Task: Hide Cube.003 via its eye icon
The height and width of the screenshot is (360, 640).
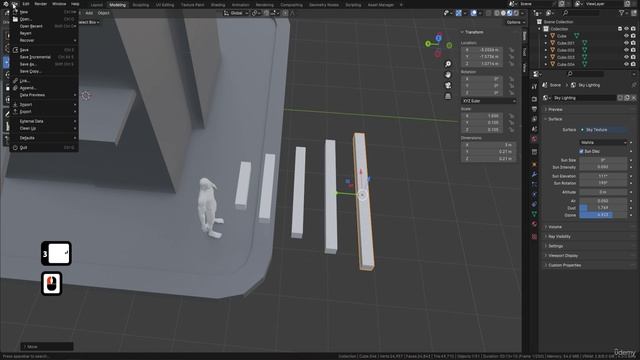Action: [x=626, y=57]
